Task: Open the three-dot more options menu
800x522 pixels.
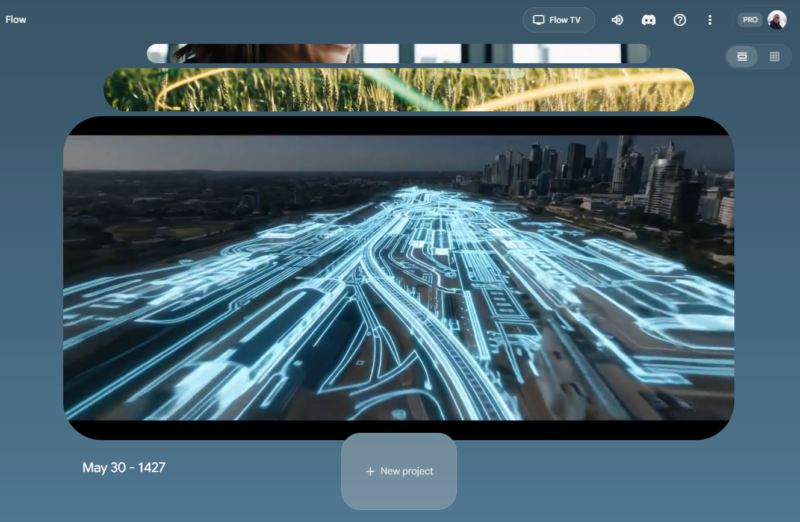Action: 710,20
